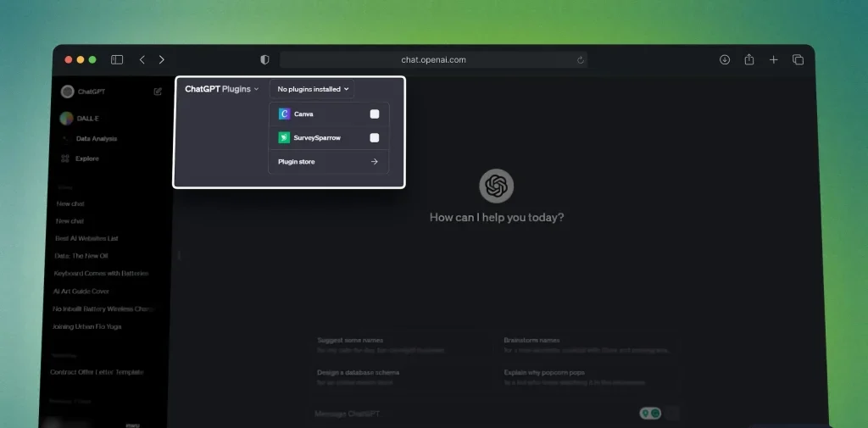Click the Safari Share icon
This screenshot has height=428, width=868.
(x=749, y=60)
